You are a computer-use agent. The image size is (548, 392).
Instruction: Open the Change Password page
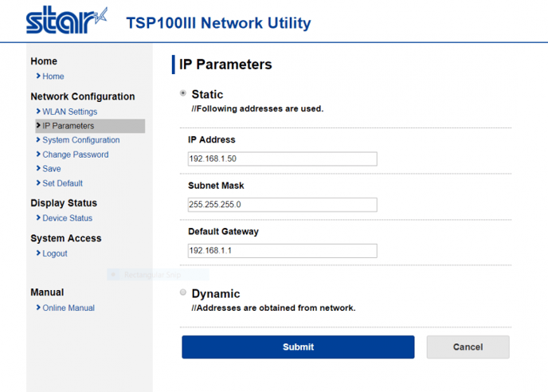tap(76, 155)
